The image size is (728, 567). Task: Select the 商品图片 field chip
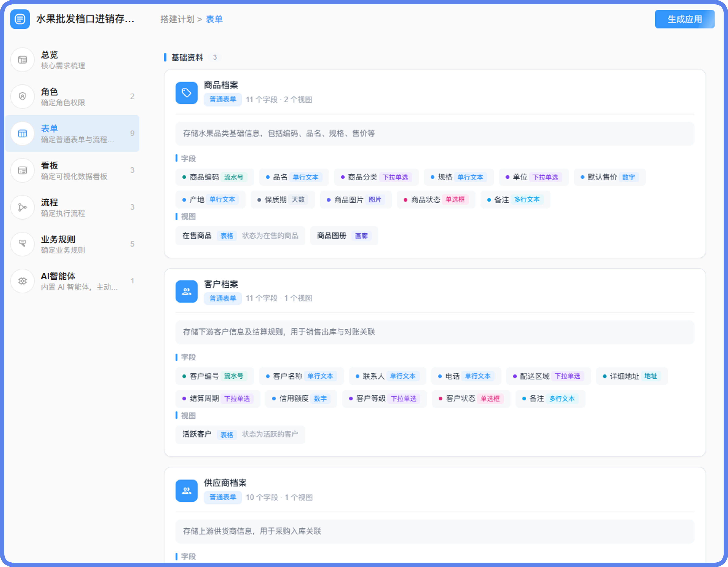tap(356, 200)
